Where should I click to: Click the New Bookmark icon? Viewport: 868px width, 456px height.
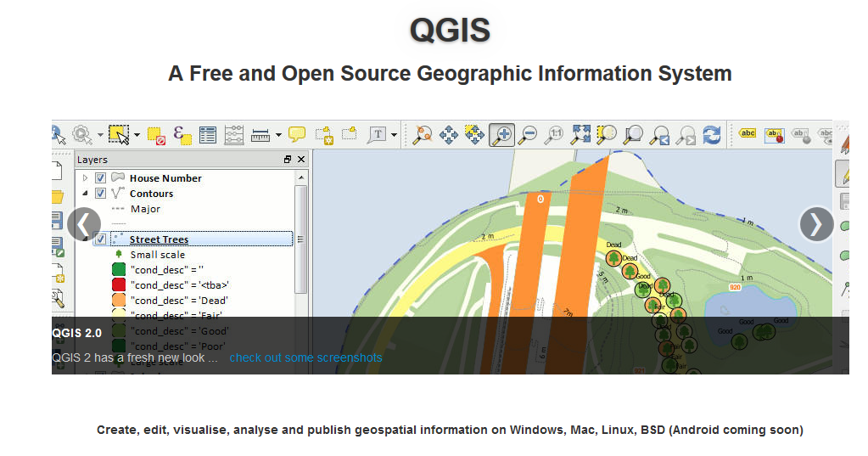(x=324, y=135)
